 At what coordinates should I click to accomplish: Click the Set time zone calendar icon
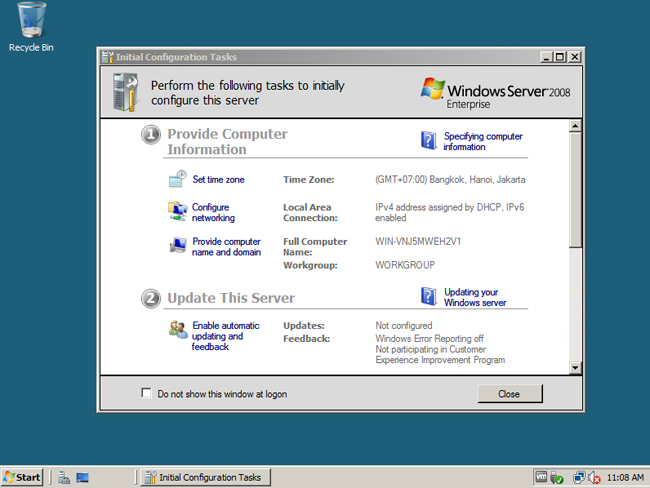tap(177, 179)
